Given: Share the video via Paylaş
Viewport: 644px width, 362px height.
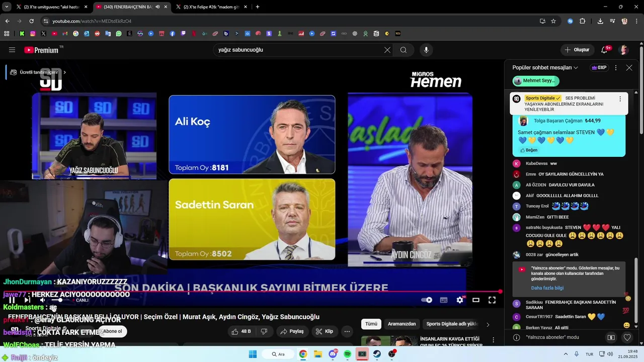Looking at the screenshot, I should (x=292, y=331).
